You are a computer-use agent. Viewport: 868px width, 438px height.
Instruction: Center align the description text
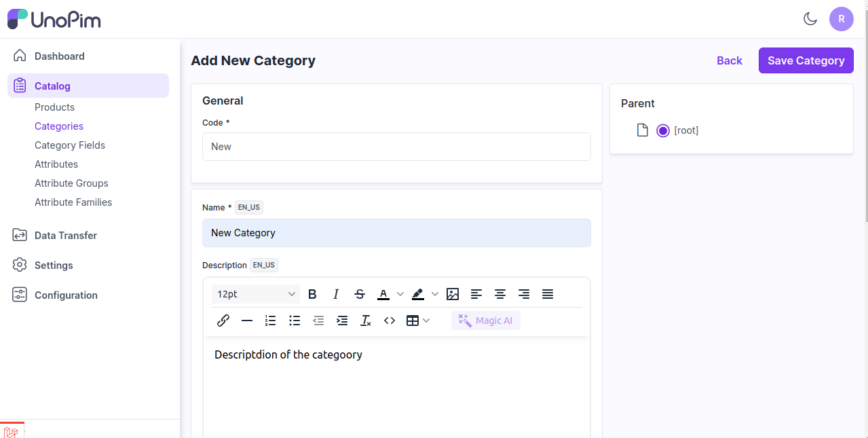coord(500,294)
